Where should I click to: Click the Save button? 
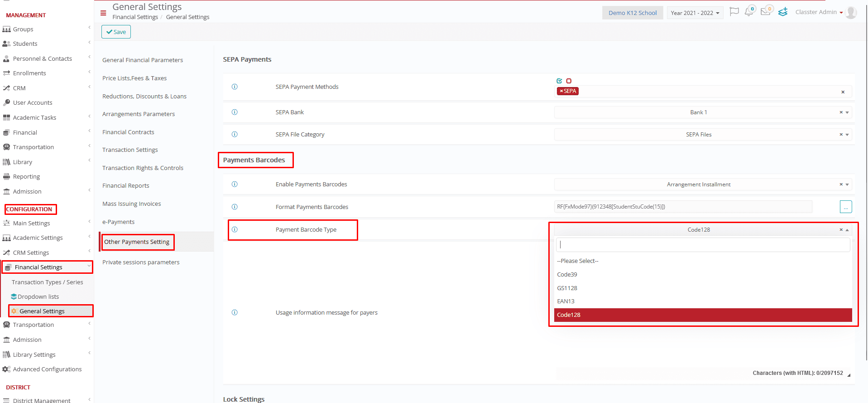pos(116,32)
